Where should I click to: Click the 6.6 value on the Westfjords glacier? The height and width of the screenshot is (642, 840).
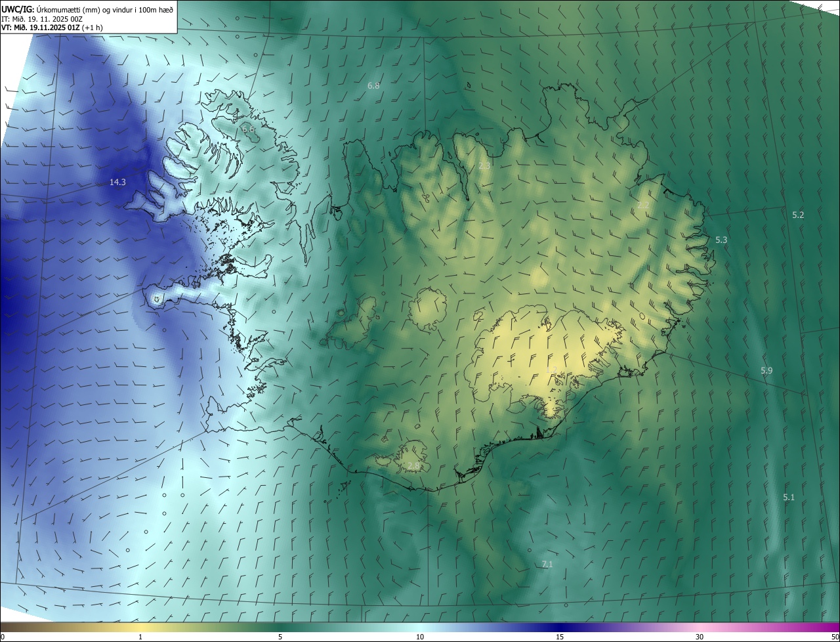point(248,129)
